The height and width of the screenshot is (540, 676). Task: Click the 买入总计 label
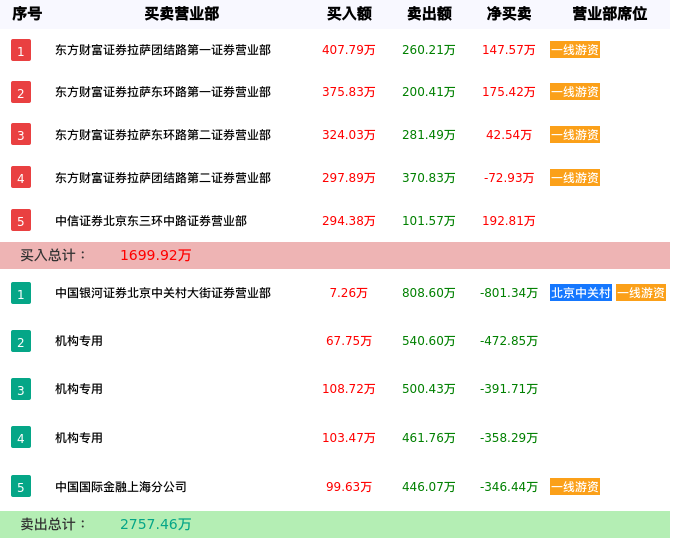pyautogui.click(x=53, y=255)
